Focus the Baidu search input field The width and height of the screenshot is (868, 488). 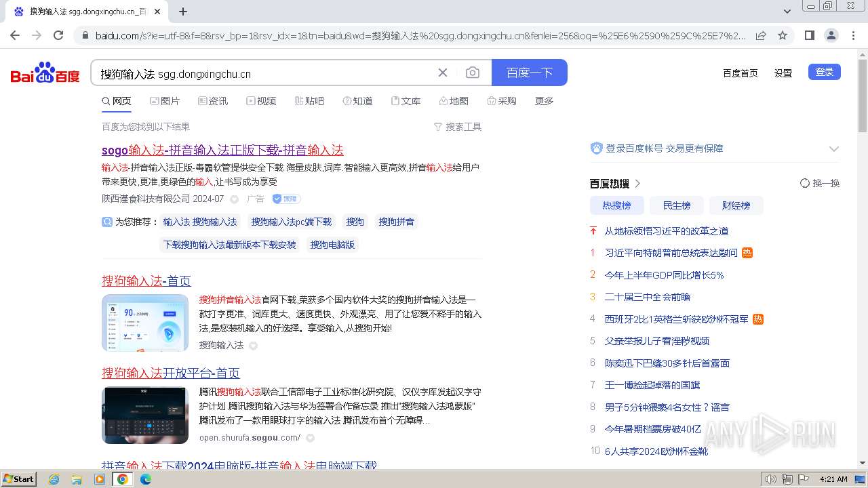(x=264, y=73)
